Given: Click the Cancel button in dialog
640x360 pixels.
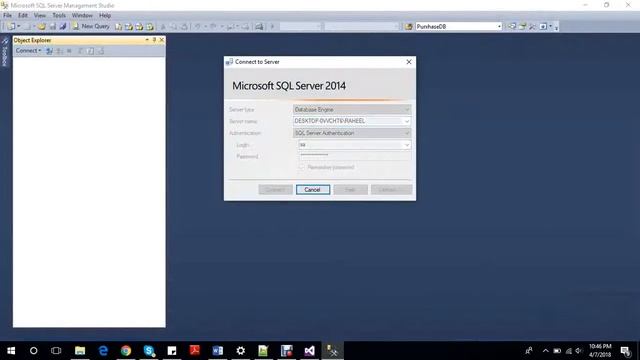Looking at the screenshot, I should [313, 189].
